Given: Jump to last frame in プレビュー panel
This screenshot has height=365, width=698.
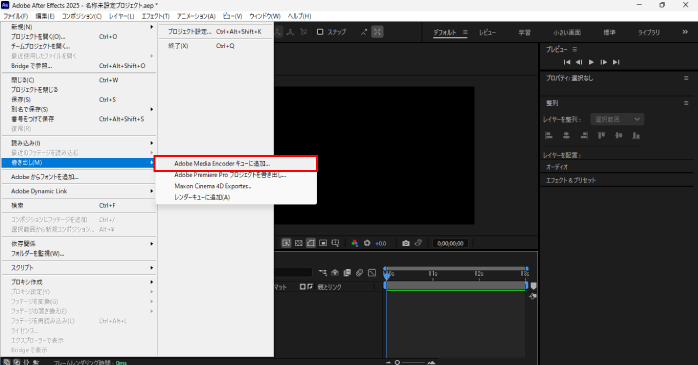Looking at the screenshot, I should [616, 62].
